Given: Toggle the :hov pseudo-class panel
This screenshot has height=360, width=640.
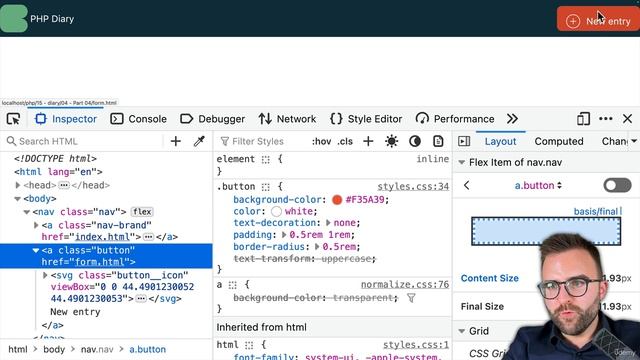Looking at the screenshot, I should [321, 141].
